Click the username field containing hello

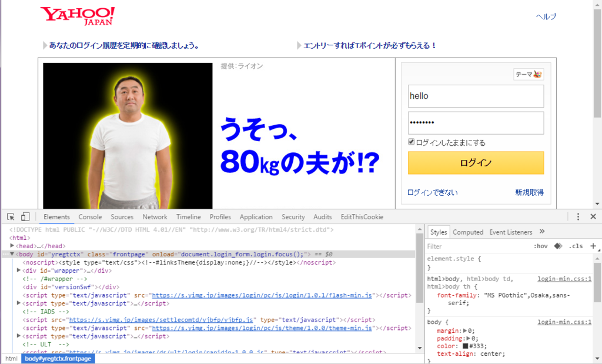point(476,96)
